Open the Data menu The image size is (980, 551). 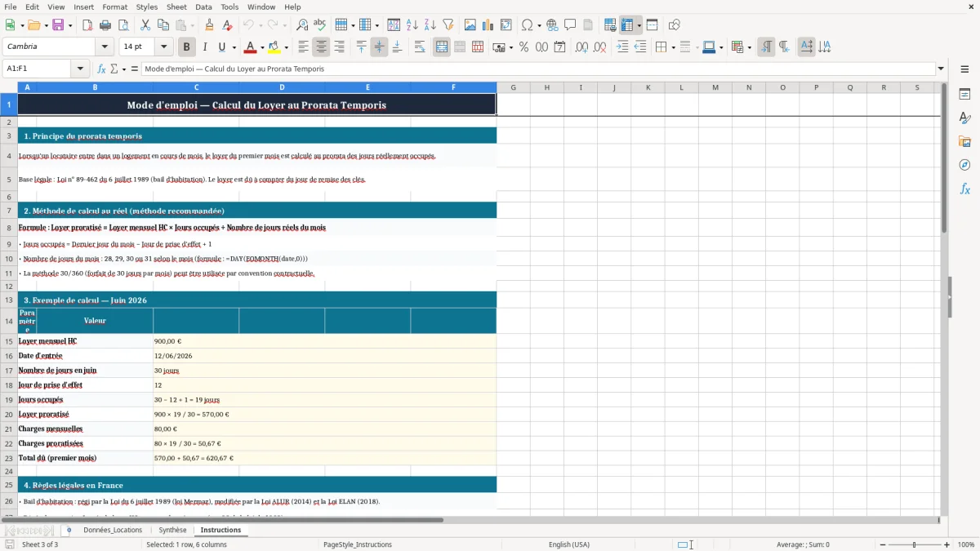pyautogui.click(x=203, y=7)
